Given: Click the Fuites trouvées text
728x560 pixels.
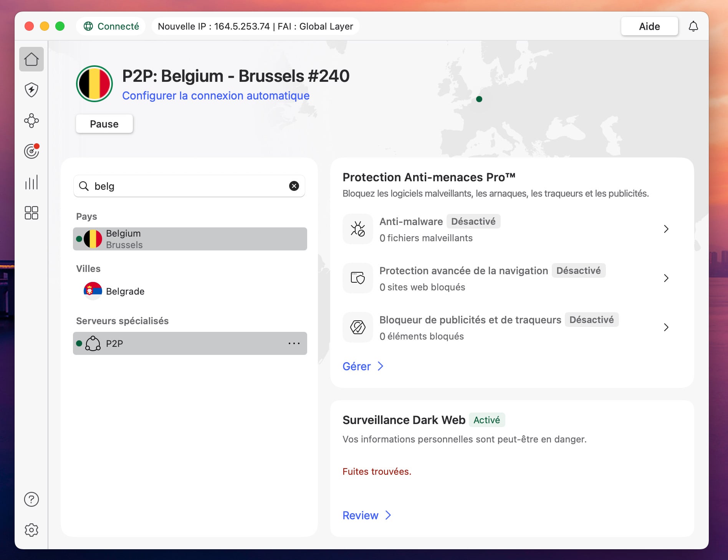Looking at the screenshot, I should [377, 471].
